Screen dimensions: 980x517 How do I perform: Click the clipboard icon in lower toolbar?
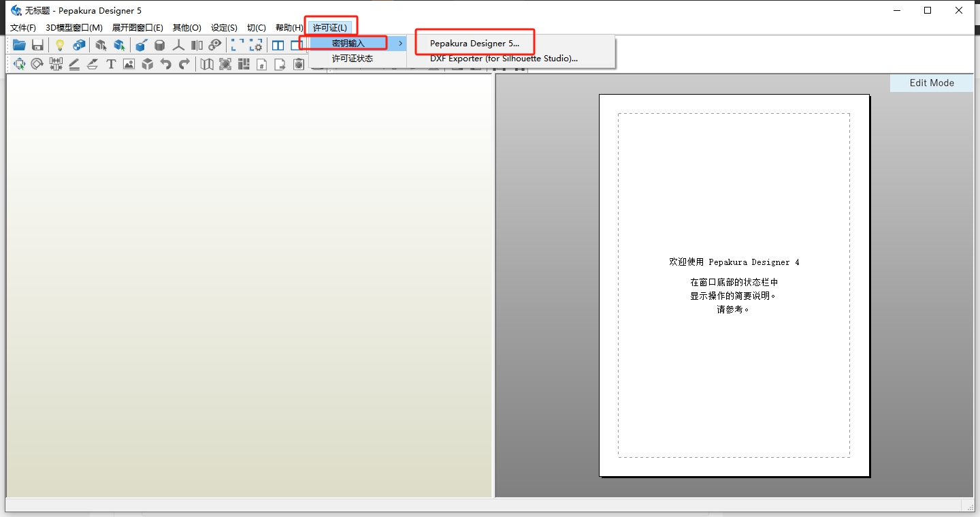click(299, 64)
